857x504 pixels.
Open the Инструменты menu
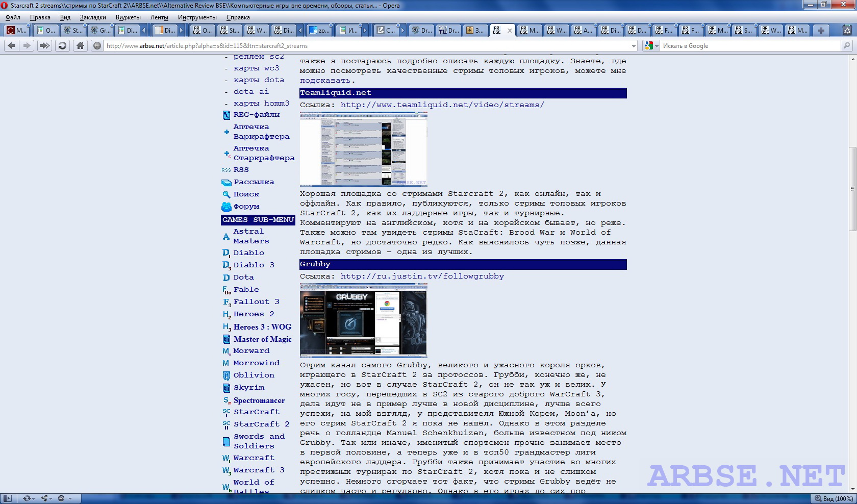pyautogui.click(x=197, y=17)
